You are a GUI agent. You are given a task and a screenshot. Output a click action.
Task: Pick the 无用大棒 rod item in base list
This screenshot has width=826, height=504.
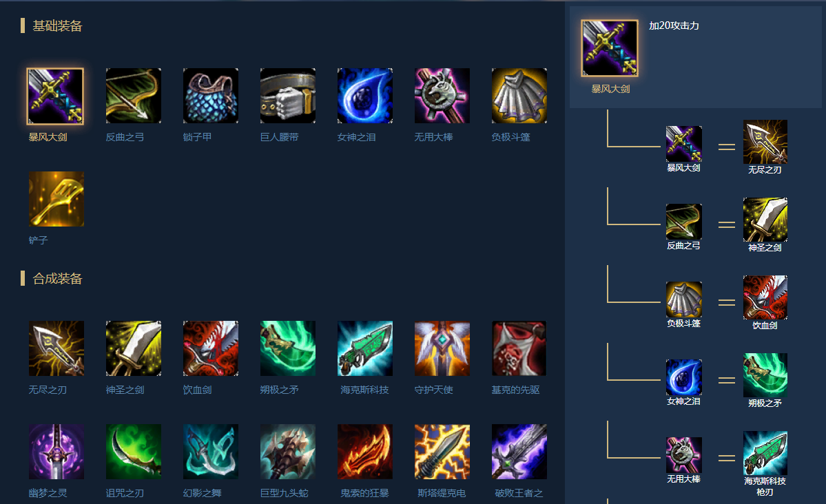442,96
